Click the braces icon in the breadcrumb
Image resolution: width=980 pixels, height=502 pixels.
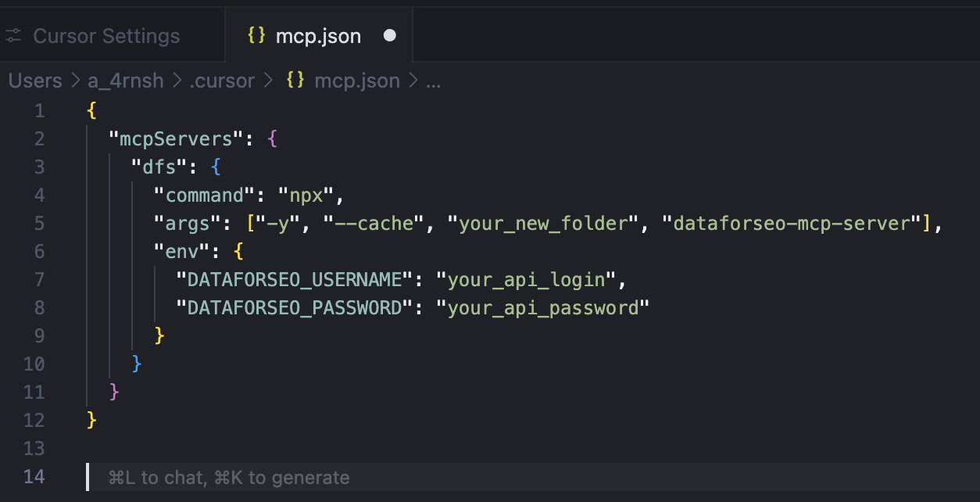coord(295,81)
